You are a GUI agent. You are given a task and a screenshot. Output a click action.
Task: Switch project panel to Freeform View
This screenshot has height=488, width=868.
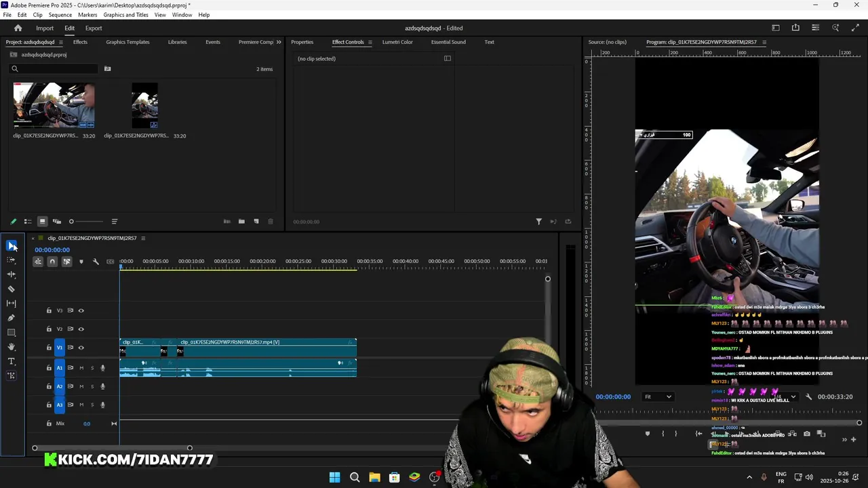(x=57, y=222)
